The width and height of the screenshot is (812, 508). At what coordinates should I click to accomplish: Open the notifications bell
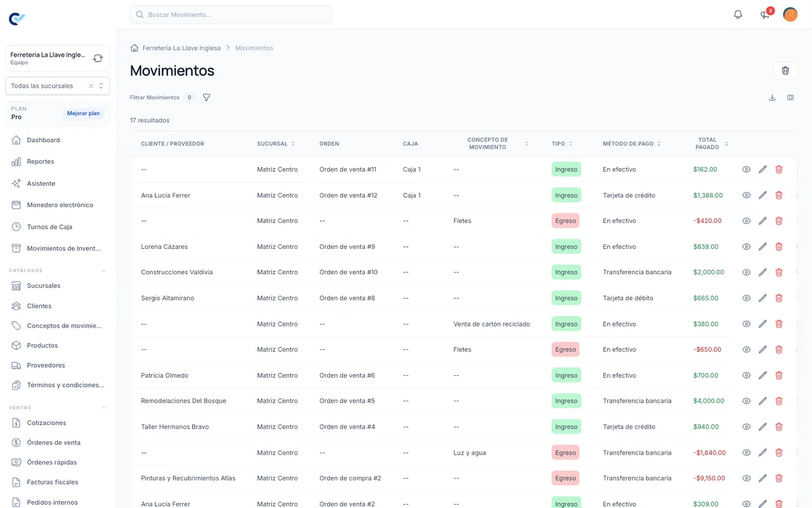738,15
